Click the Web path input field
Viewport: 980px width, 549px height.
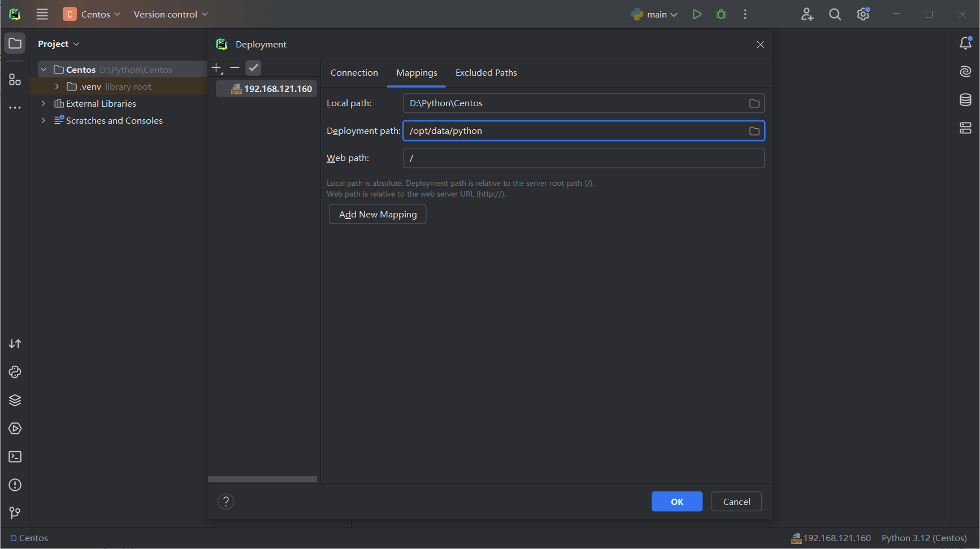[x=584, y=158]
